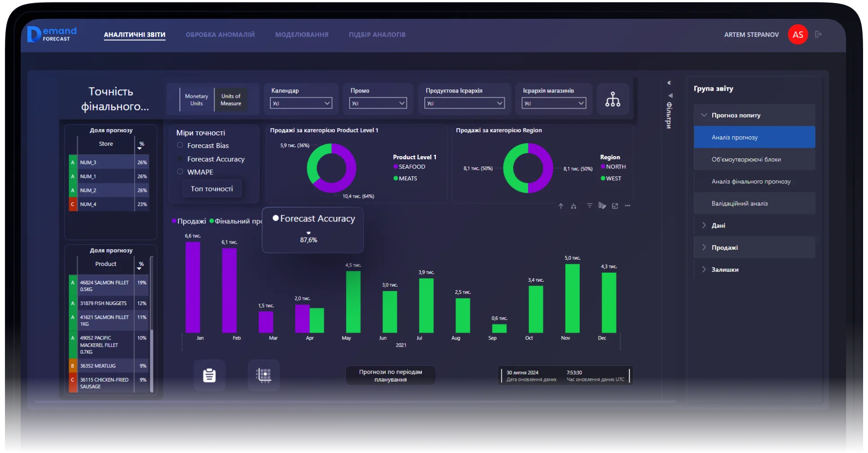This screenshot has width=868, height=453.
Task: Click the Прогнози по періодам планування button
Action: 390,376
